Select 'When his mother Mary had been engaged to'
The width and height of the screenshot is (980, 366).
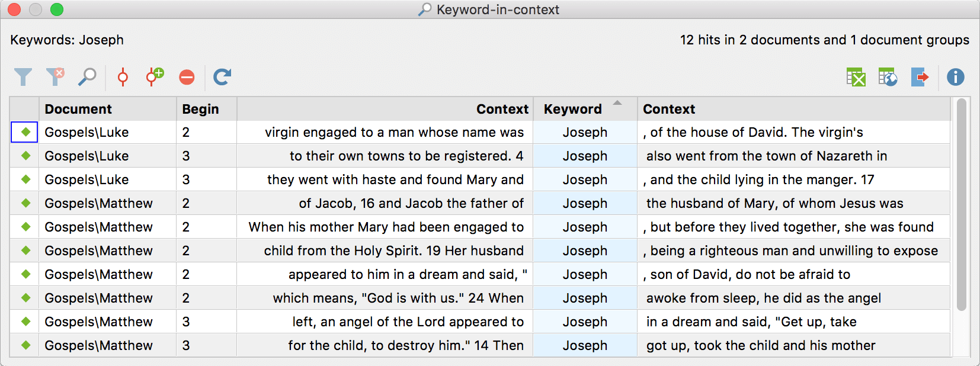(386, 227)
